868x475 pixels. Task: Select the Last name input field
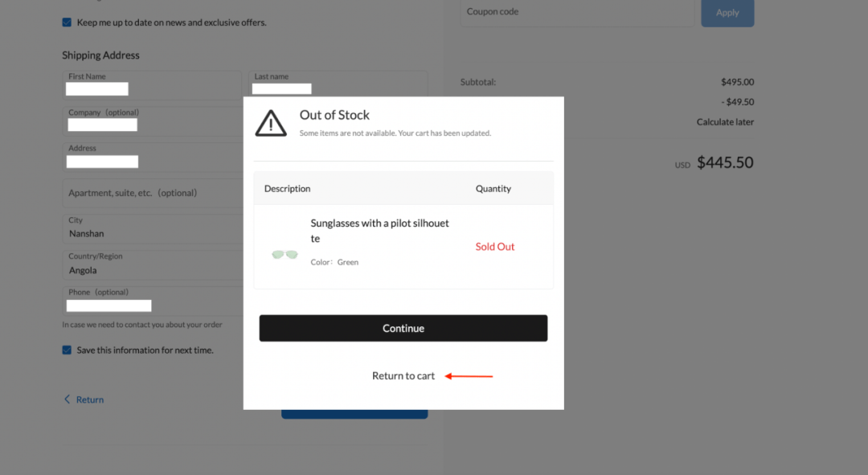338,84
